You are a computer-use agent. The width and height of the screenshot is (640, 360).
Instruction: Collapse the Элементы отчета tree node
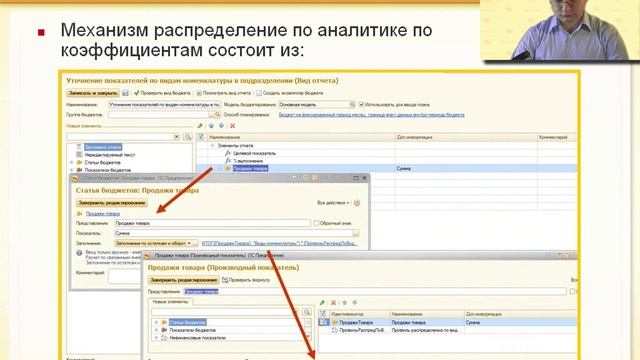pos(212,145)
